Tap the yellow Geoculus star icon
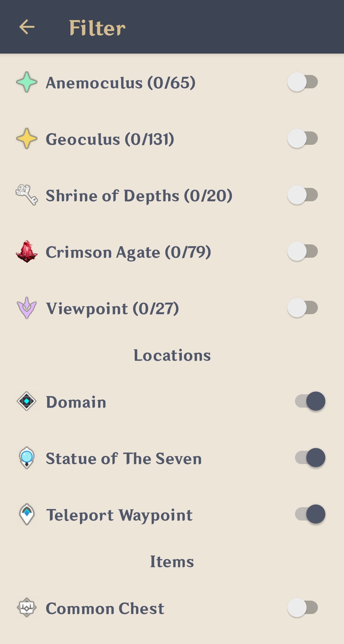The image size is (344, 644). [27, 139]
